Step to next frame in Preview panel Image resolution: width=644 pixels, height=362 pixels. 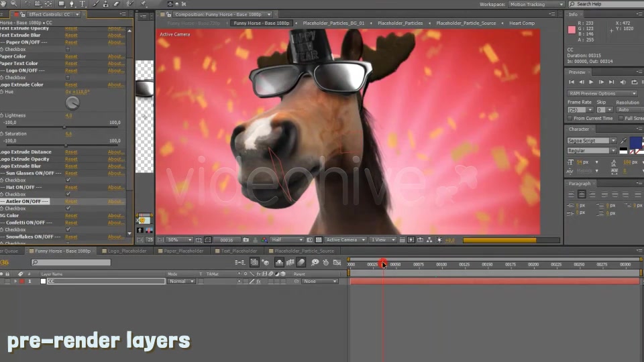[x=601, y=82]
